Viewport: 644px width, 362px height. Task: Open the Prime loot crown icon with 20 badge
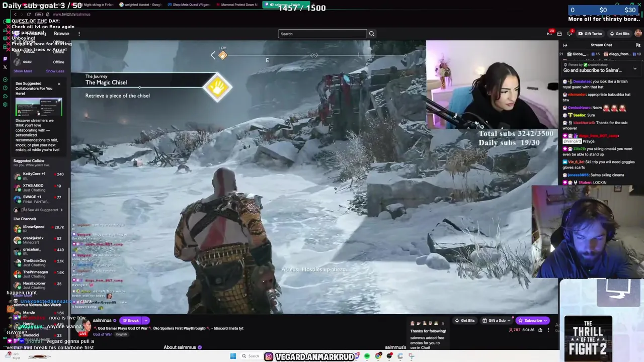(x=549, y=34)
